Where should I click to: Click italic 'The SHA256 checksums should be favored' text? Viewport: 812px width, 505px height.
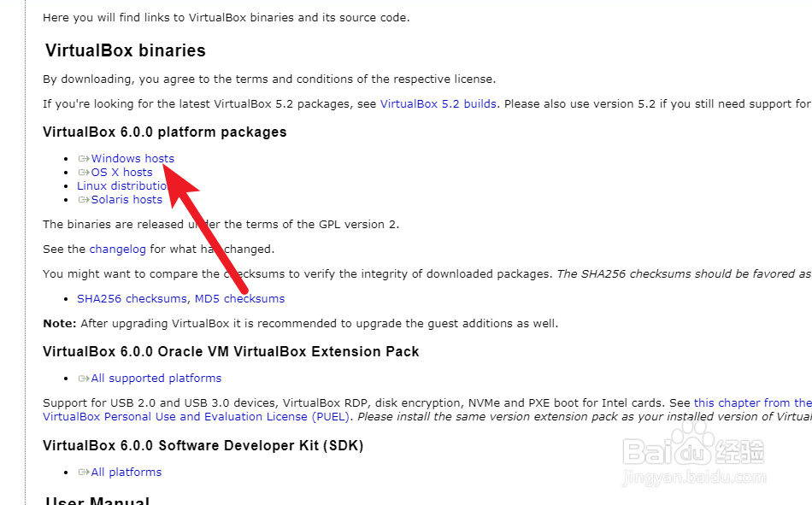pos(684,274)
